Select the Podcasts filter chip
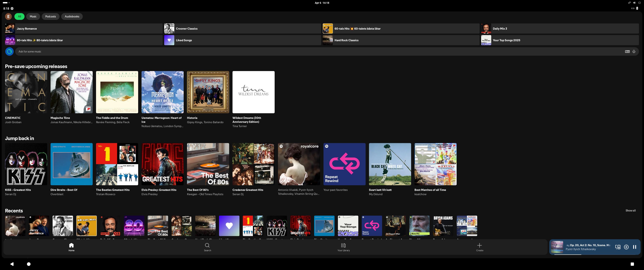 (x=51, y=16)
